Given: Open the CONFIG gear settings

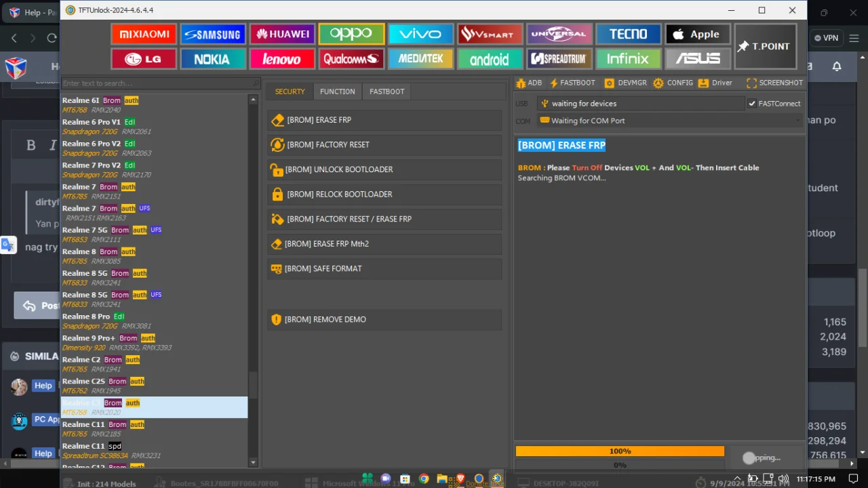Looking at the screenshot, I should tap(673, 83).
